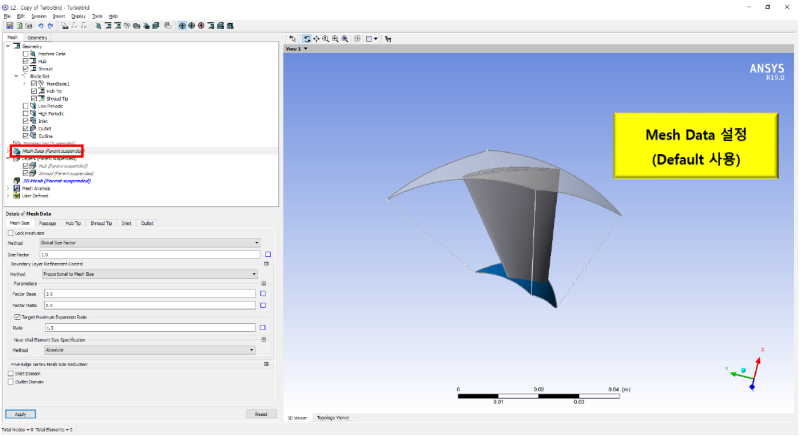Collapse the Blade Set tree node
Screen dimensions: 800x437
(16, 76)
